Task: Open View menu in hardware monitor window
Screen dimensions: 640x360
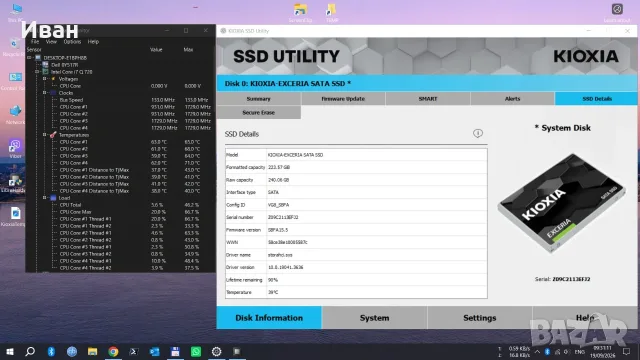Action: click(x=51, y=42)
